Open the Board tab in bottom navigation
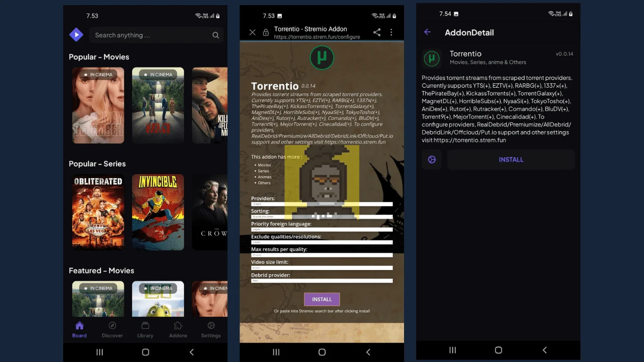The image size is (644, 362). click(x=79, y=330)
